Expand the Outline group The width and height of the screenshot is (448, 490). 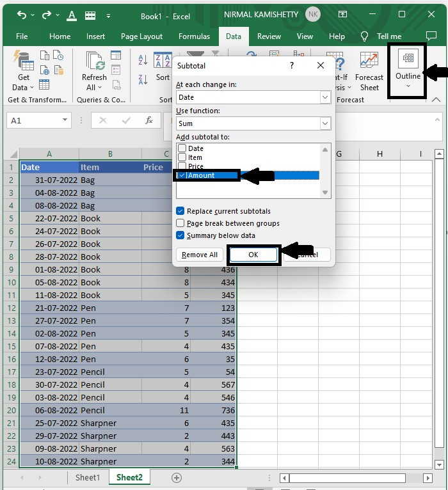point(408,69)
